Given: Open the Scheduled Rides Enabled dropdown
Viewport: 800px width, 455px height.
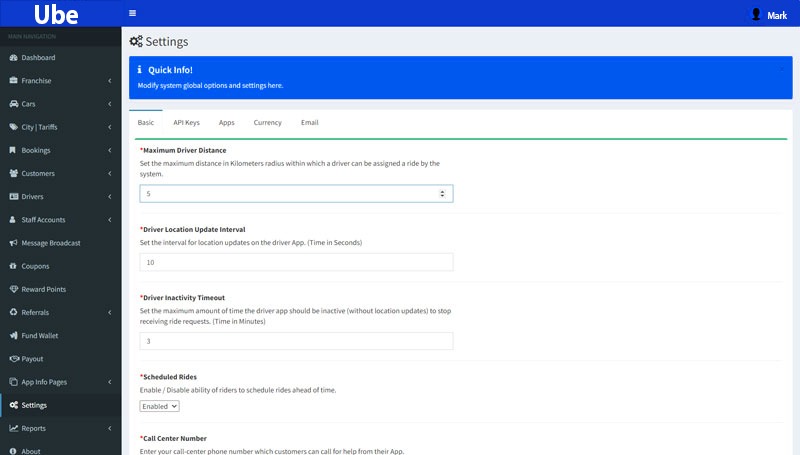Looking at the screenshot, I should [160, 406].
